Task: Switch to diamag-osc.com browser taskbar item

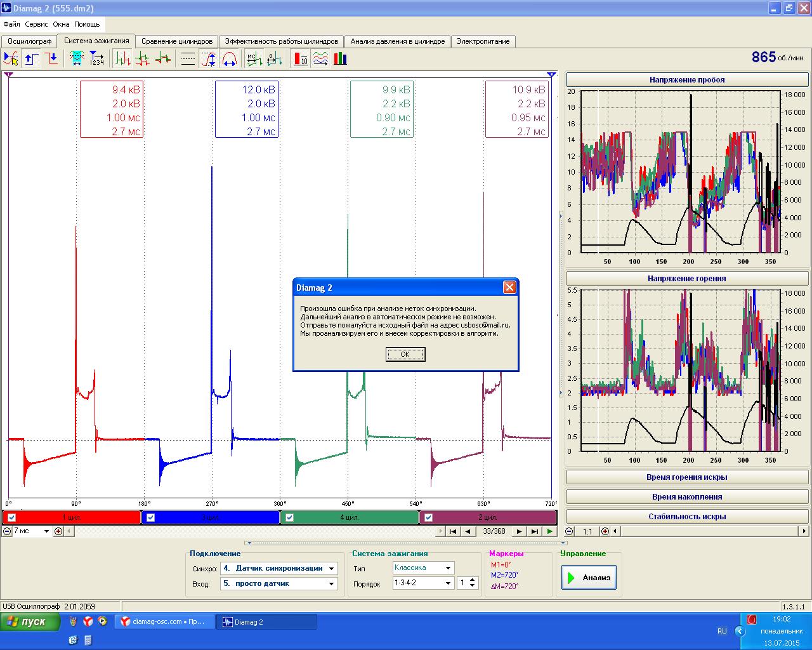Action: [x=164, y=622]
